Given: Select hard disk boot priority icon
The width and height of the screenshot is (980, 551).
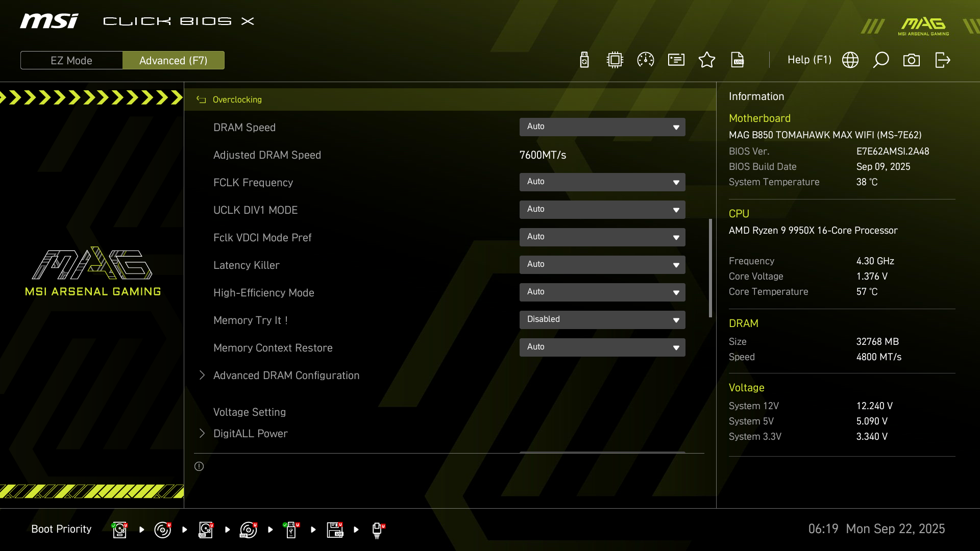Looking at the screenshot, I should click(119, 530).
